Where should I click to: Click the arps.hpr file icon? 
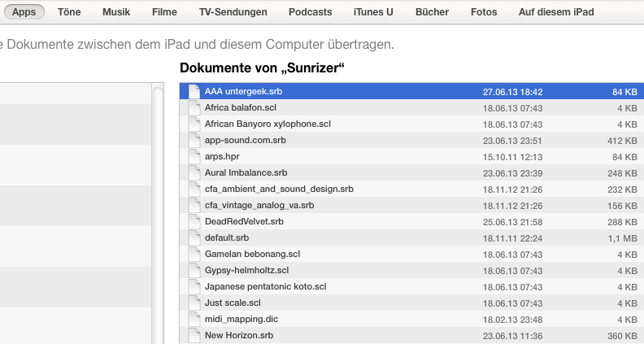coord(194,156)
